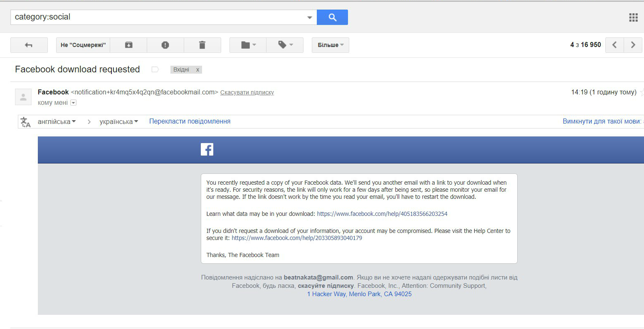Go back to the inbox list
644x329 pixels.
click(29, 45)
